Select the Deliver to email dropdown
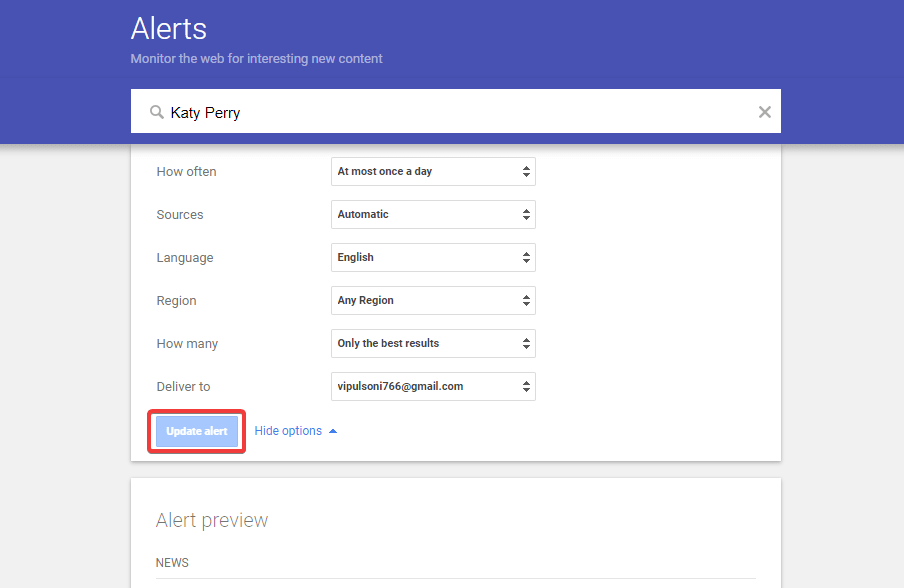 [x=433, y=387]
